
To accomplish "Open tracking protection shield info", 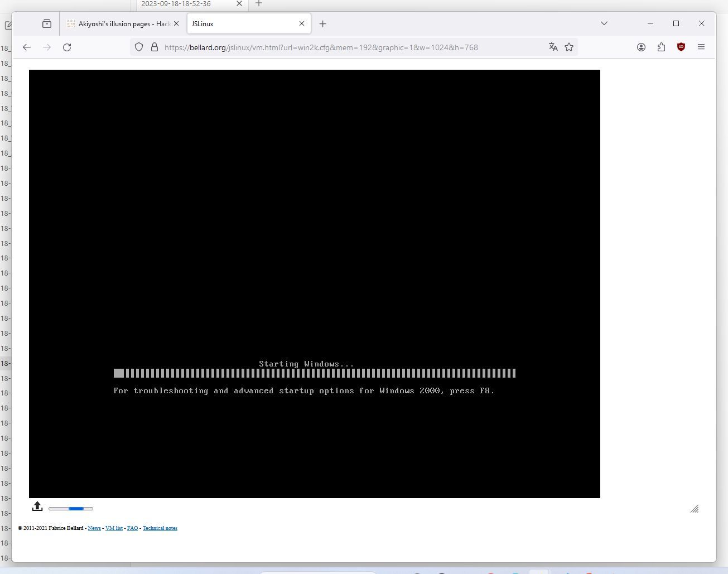I will pyautogui.click(x=139, y=47).
